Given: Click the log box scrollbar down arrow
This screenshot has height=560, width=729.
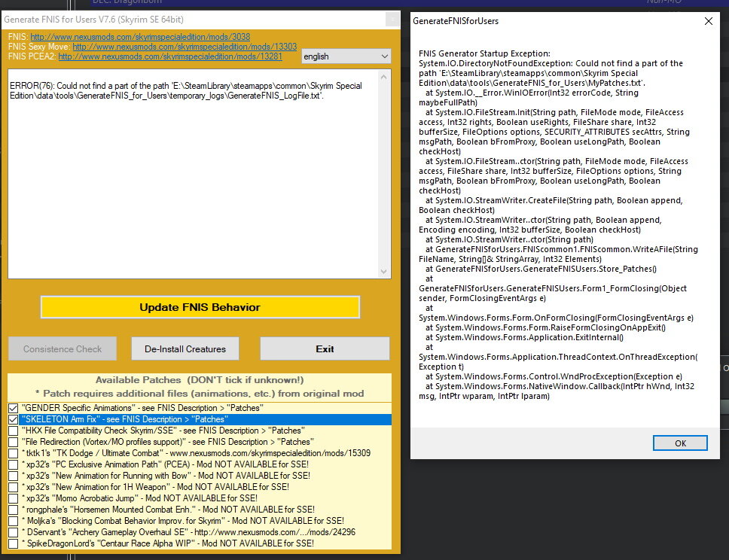Looking at the screenshot, I should [383, 272].
